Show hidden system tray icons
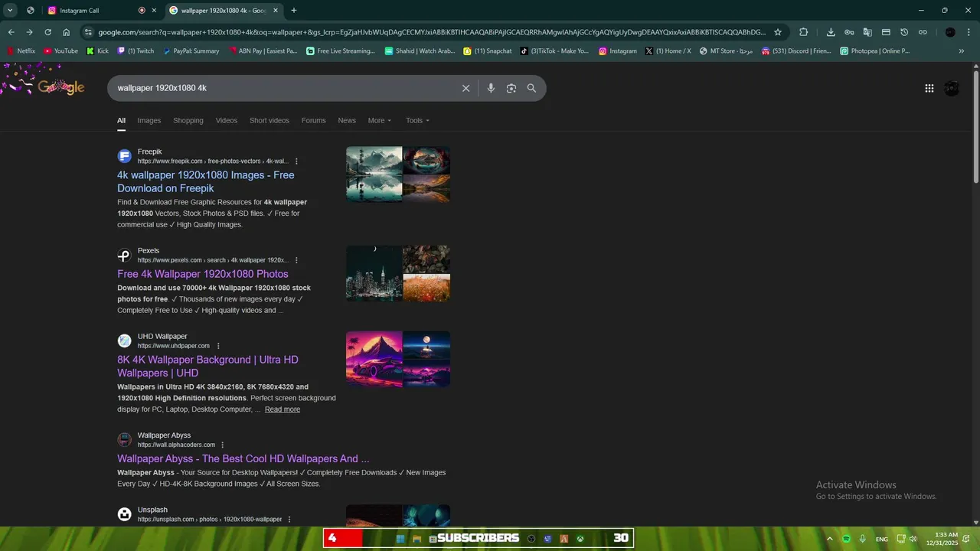Screen dimensions: 980x551 click(x=830, y=539)
